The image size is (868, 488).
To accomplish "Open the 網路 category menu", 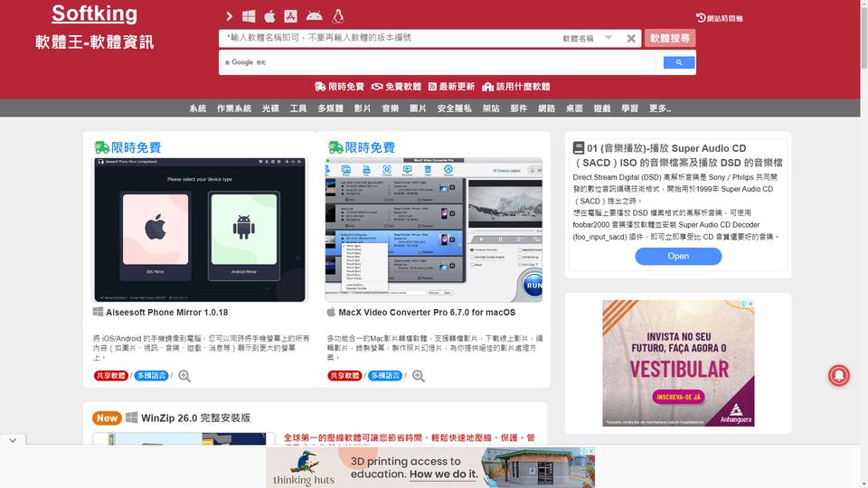I will (546, 108).
